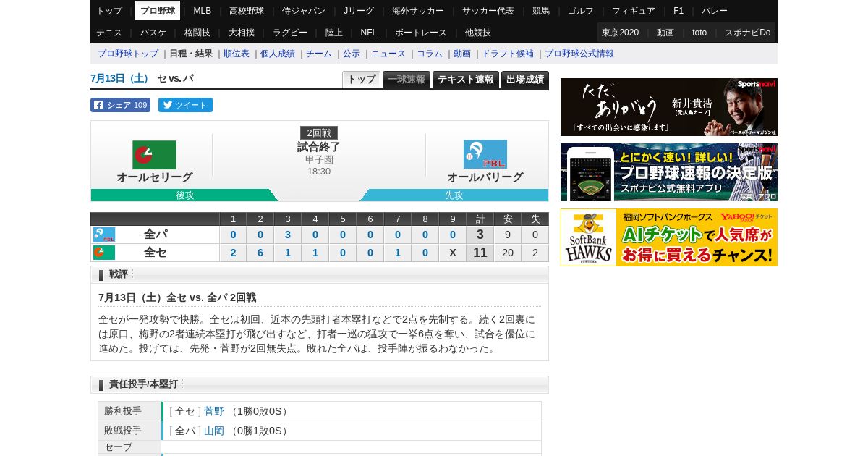Go to ボートレース section

point(421,33)
